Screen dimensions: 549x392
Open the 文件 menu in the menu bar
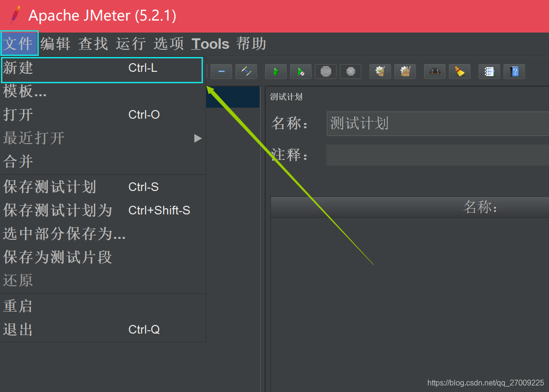[19, 44]
